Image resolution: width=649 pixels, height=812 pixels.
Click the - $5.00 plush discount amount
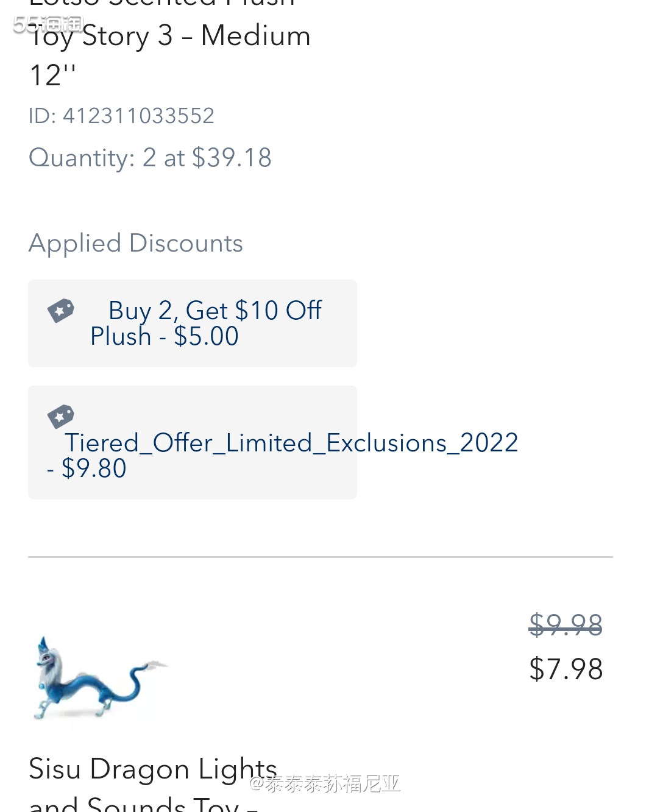click(199, 336)
